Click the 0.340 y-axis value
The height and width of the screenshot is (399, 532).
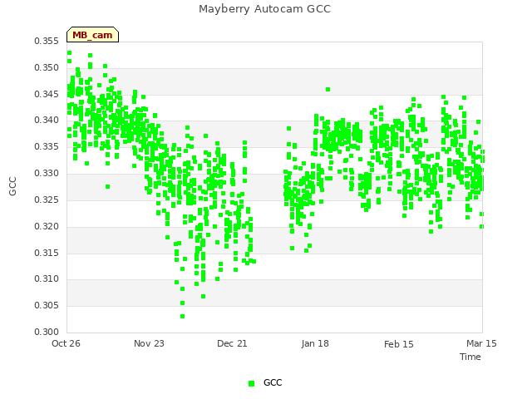[x=47, y=120]
